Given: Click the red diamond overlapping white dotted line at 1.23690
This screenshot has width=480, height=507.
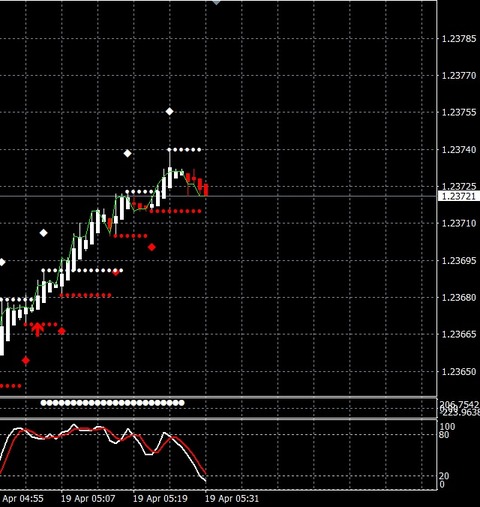Looking at the screenshot, I should [116, 272].
